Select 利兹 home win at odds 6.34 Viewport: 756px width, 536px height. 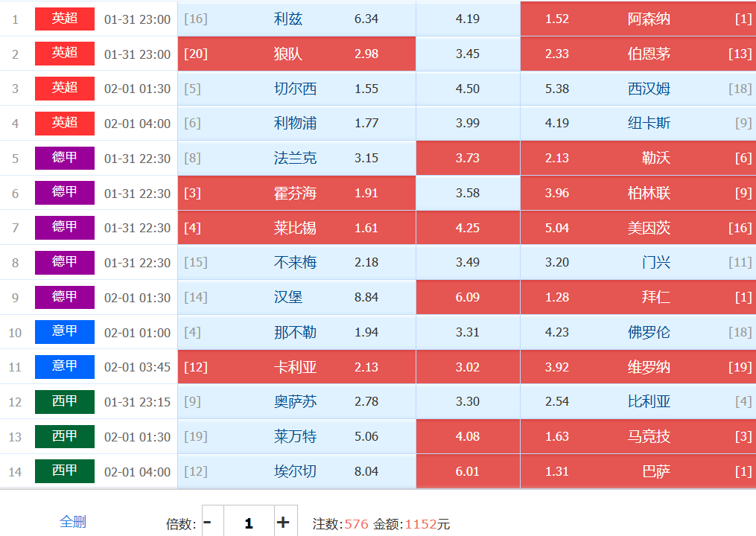pyautogui.click(x=296, y=19)
